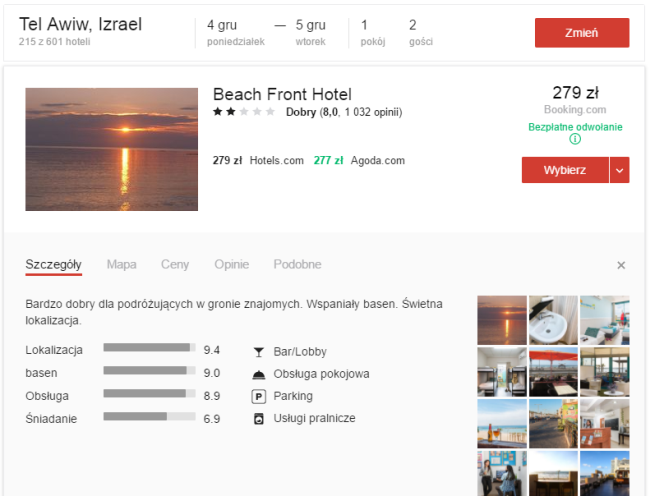Click the Bar/Lobby cocktail glass icon
The image size is (650, 496).
[259, 352]
